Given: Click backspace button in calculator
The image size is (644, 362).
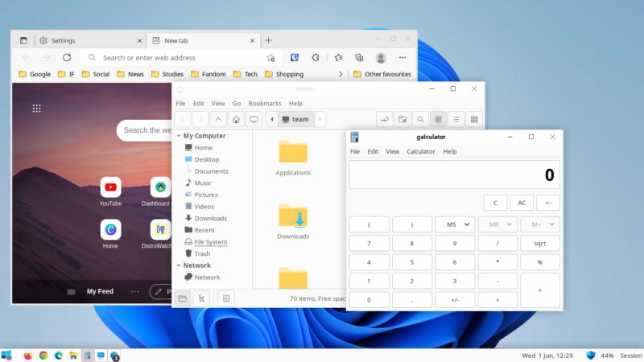Looking at the screenshot, I should coord(548,203).
